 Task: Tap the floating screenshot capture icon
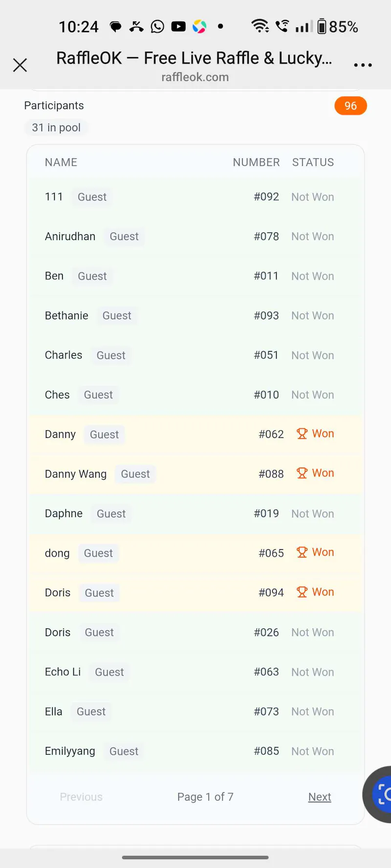(382, 794)
